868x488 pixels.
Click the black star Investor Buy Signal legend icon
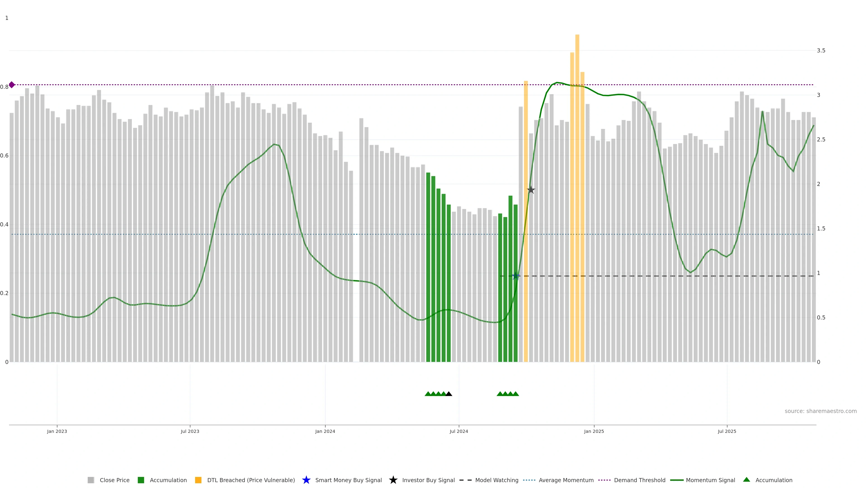click(x=393, y=480)
